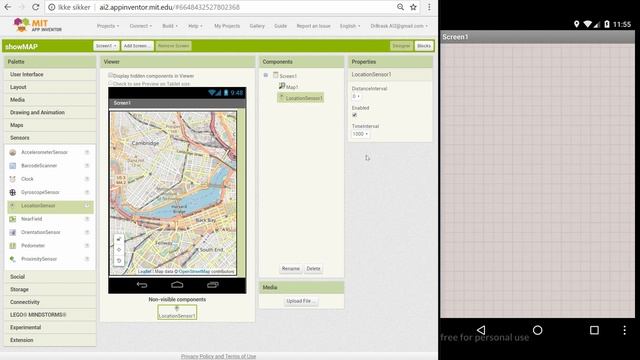Open help for BarcodeScanner
The image size is (640, 360).
[87, 166]
